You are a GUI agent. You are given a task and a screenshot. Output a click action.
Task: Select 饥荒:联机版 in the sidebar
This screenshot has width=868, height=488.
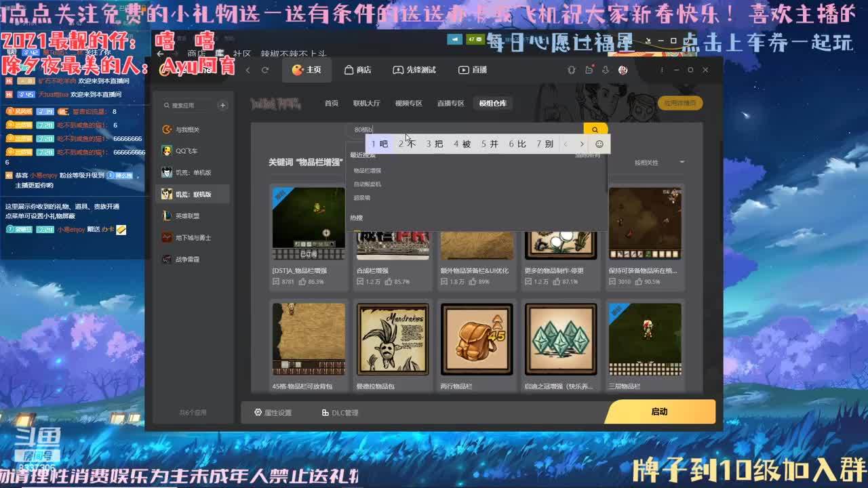pos(192,195)
